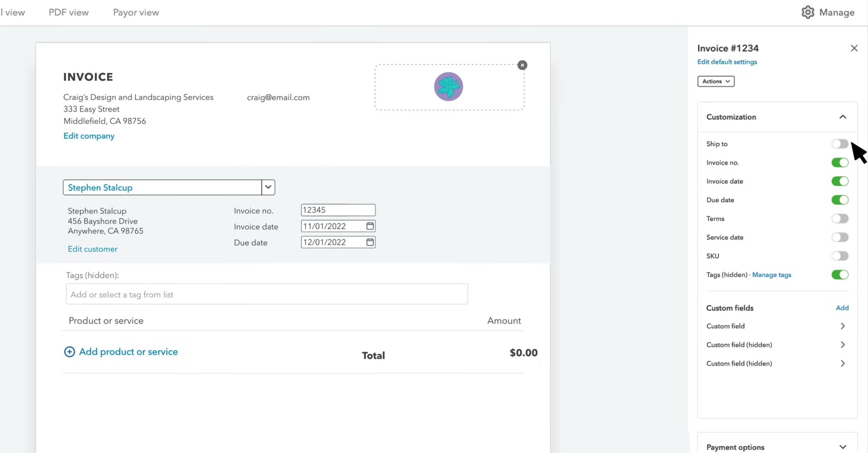Open the customer dropdown arrow

268,187
